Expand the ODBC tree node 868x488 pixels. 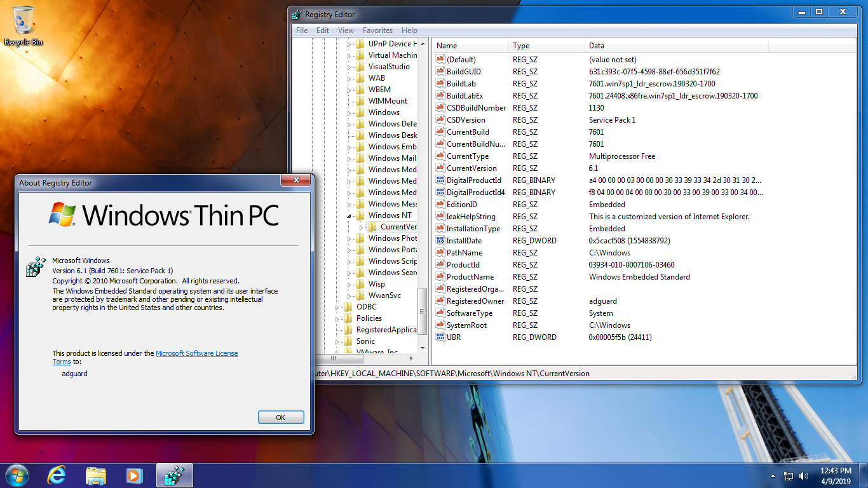click(x=339, y=307)
